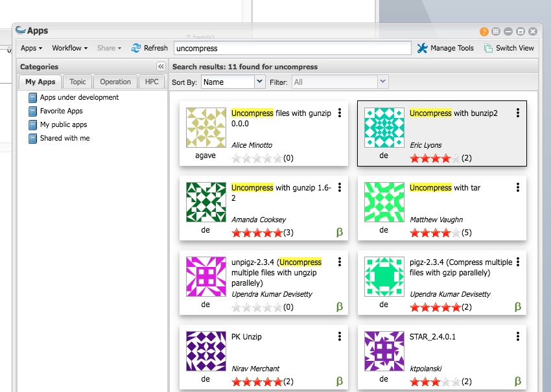
Task: Open options menu for pigz-2.3.4 Compress card
Action: (x=518, y=262)
